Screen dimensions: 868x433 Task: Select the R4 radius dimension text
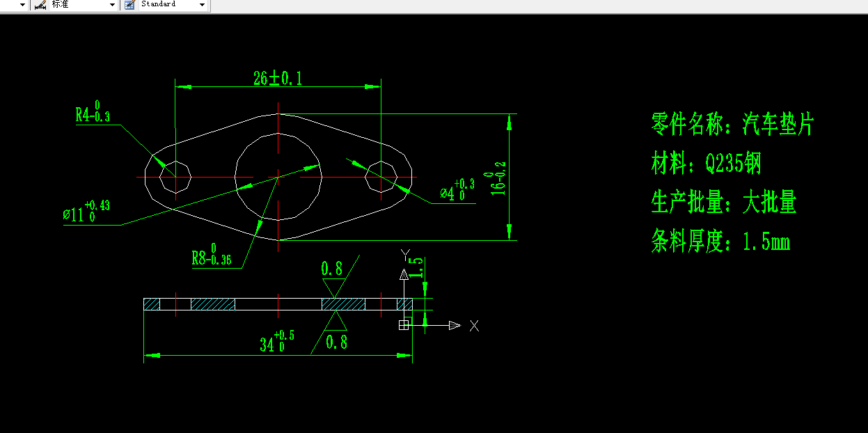(x=93, y=113)
